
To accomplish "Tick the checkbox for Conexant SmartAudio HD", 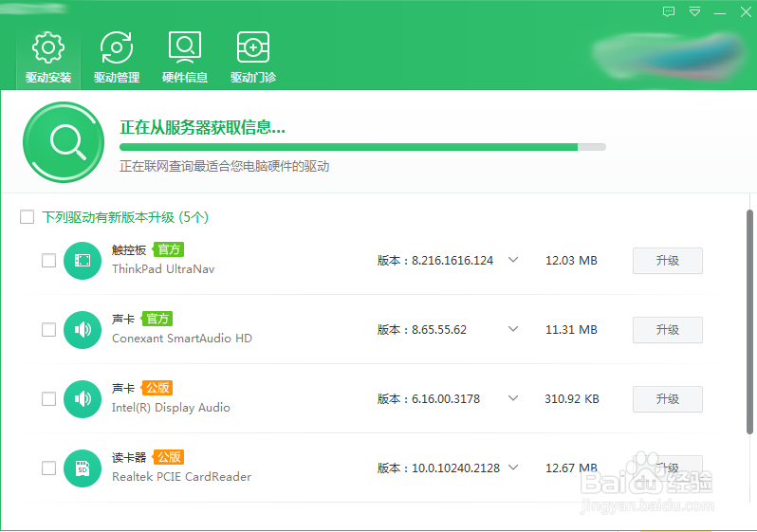I will point(48,330).
